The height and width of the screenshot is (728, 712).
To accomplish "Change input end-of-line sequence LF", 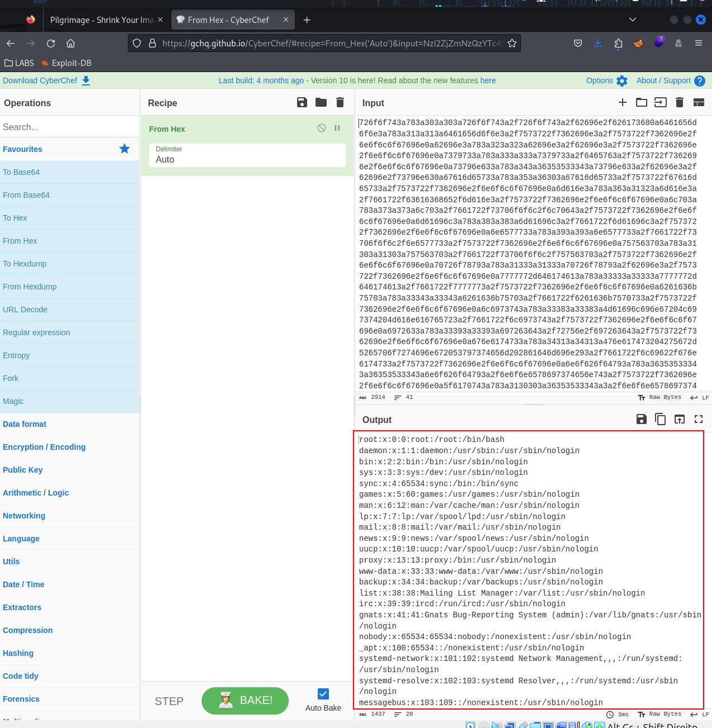I will 700,397.
